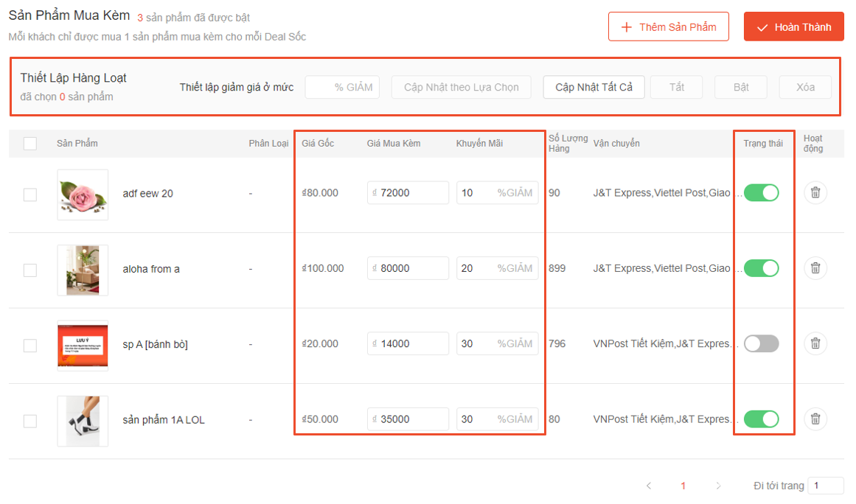The height and width of the screenshot is (504, 856).
Task: Go to previous page arrow
Action: pos(649,486)
